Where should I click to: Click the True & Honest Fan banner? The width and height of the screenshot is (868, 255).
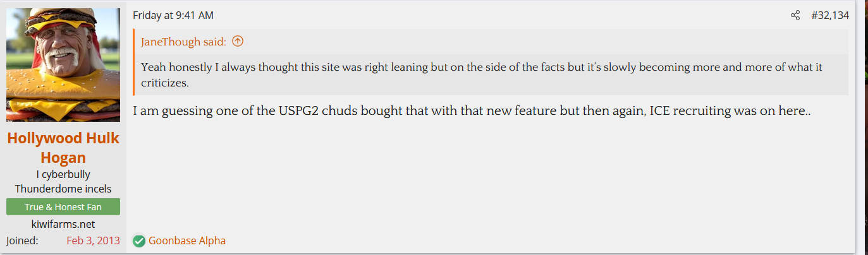pos(63,207)
